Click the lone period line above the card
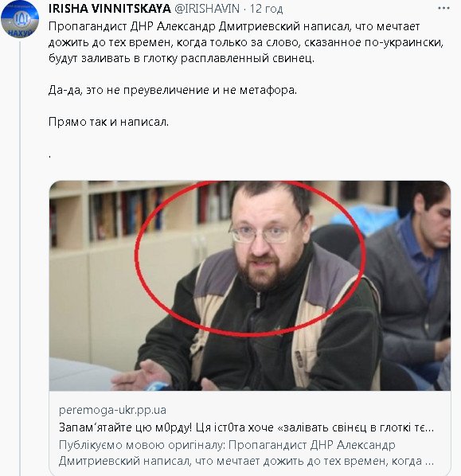This screenshot has width=461, height=476. coord(50,156)
